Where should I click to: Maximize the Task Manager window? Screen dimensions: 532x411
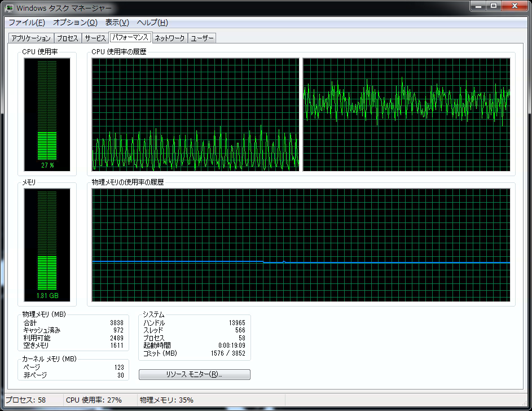click(494, 6)
